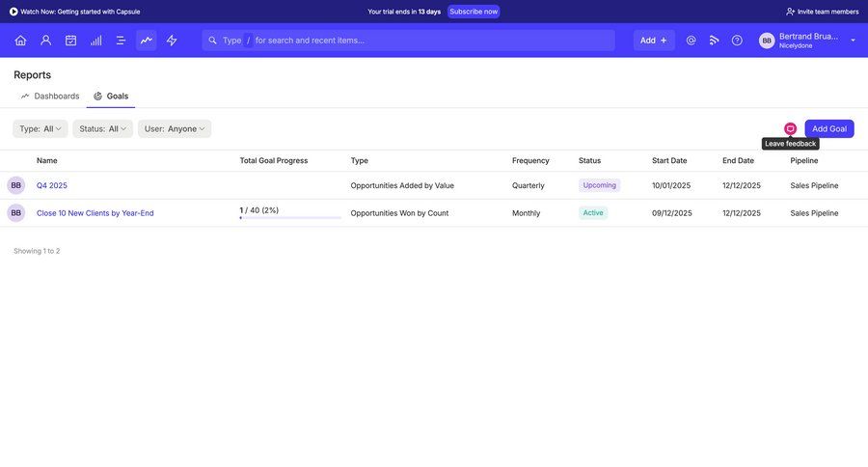Viewport: 868px width, 467px height.
Task: Switch to the Dashboards tab
Action: [x=50, y=96]
